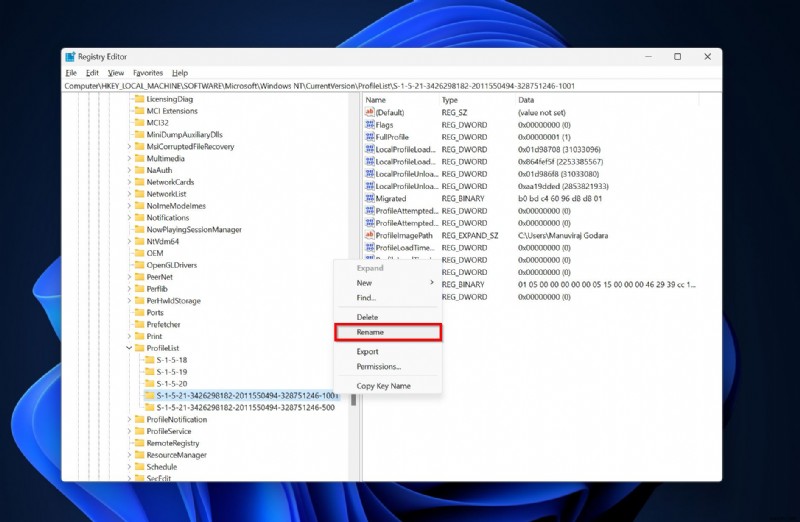The width and height of the screenshot is (800, 522).
Task: Open the Favorites menu
Action: (x=148, y=73)
